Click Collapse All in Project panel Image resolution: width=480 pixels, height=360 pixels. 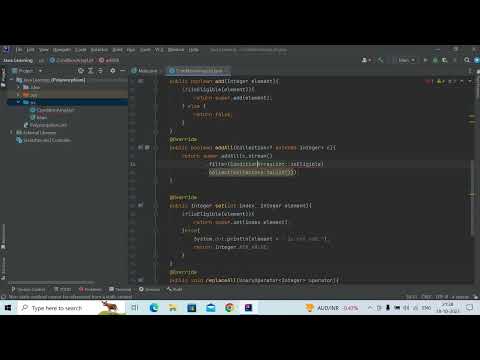pos(100,71)
